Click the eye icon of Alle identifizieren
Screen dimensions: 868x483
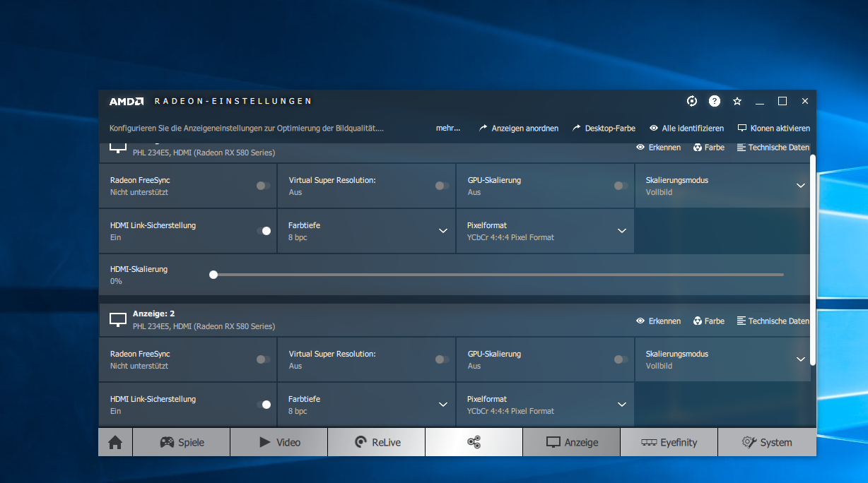point(654,128)
